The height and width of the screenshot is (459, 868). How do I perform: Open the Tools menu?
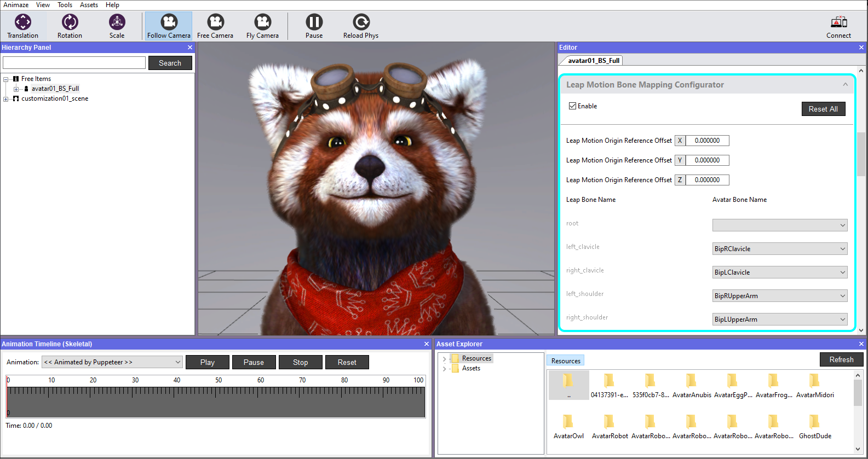pos(65,5)
